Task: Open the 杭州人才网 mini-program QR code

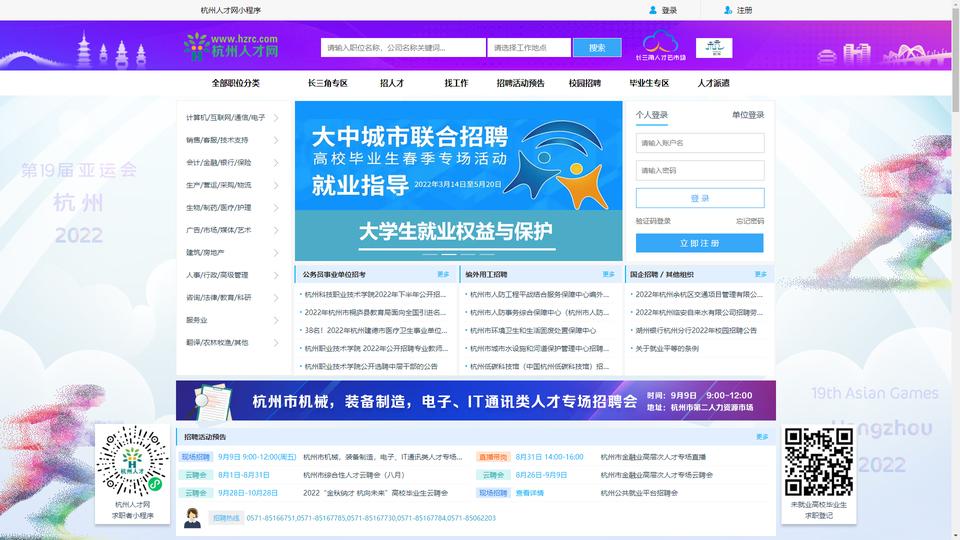Action: coord(132,461)
